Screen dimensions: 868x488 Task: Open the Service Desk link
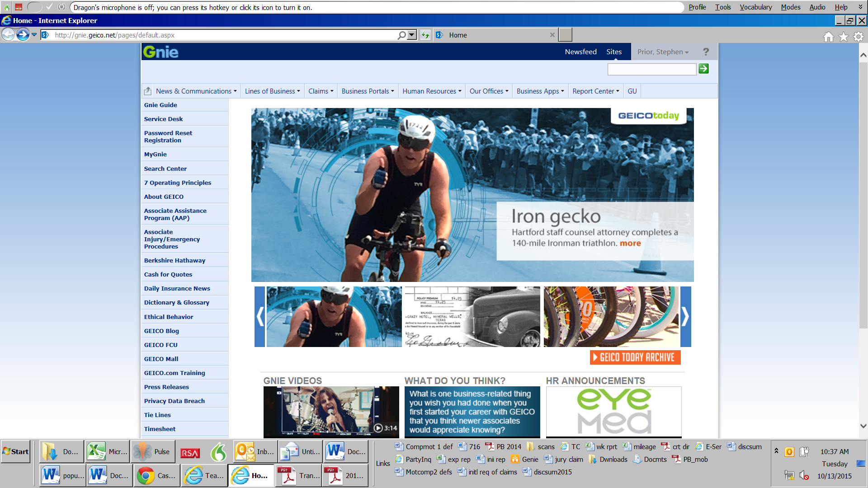tap(163, 119)
